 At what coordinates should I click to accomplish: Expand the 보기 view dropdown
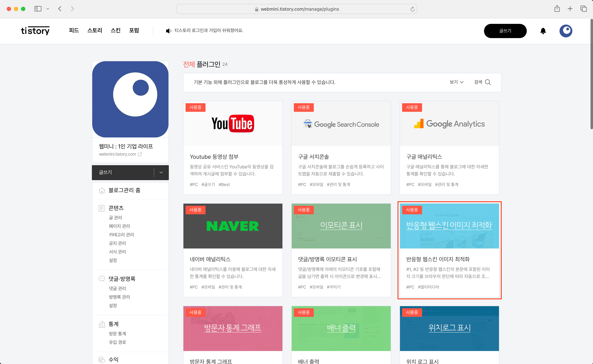(456, 82)
